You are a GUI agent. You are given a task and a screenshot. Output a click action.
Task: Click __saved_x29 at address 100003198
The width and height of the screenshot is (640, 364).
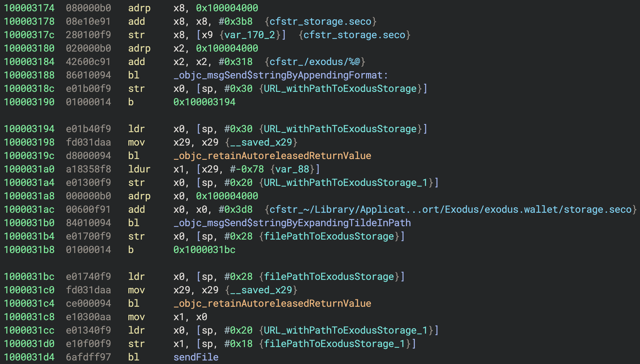[x=261, y=142]
